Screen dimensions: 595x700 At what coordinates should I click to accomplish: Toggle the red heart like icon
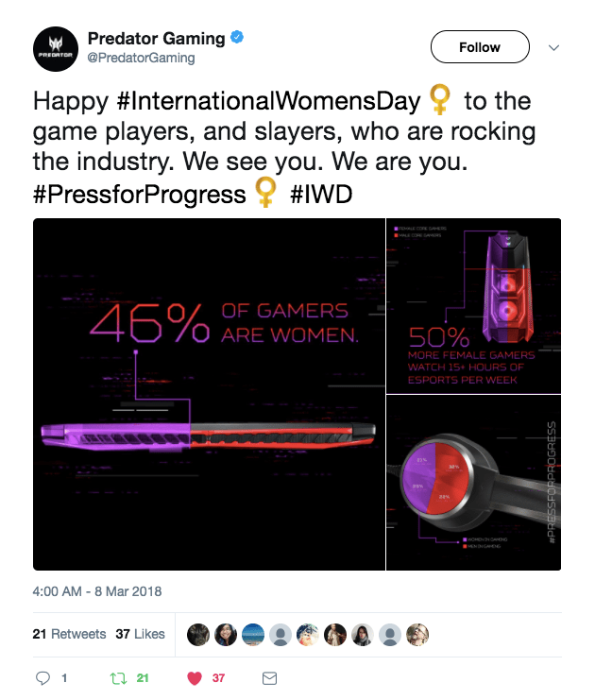tap(195, 678)
